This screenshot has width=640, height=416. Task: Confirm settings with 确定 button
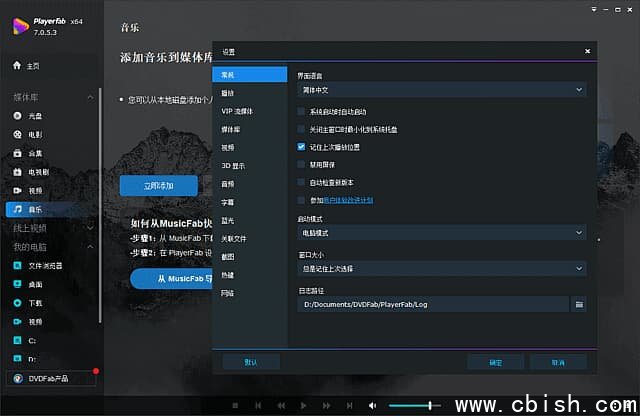click(x=496, y=362)
